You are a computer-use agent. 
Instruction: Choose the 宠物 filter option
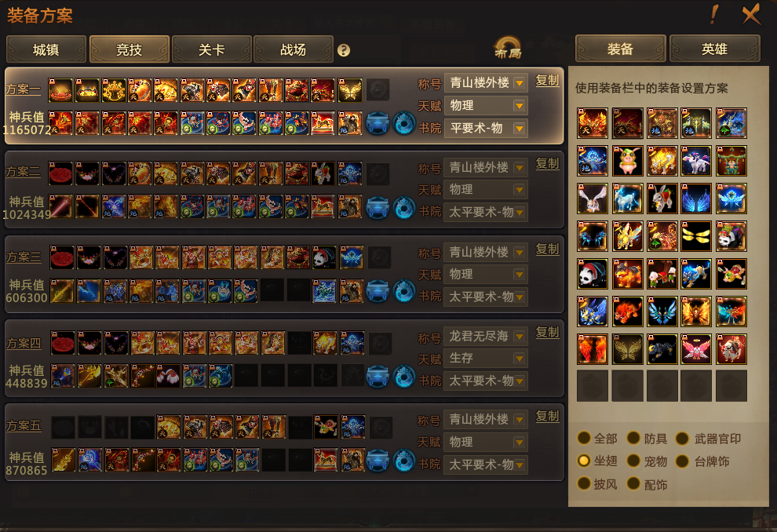(x=647, y=461)
